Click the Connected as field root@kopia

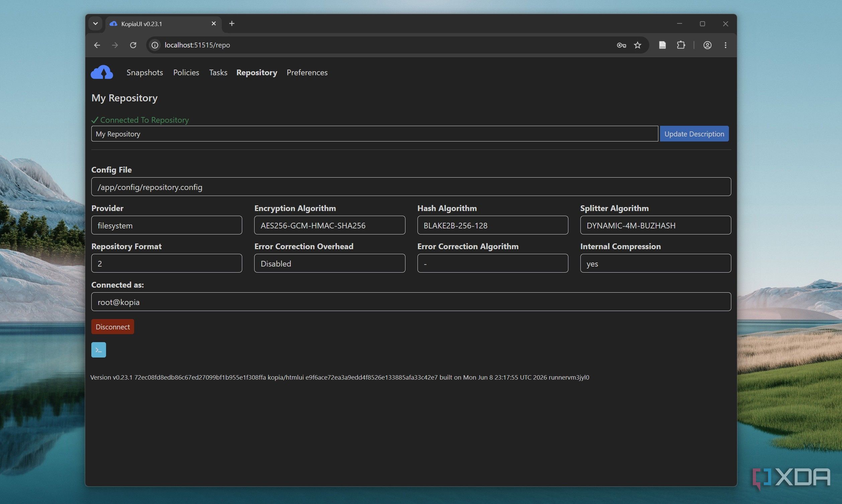[411, 302]
